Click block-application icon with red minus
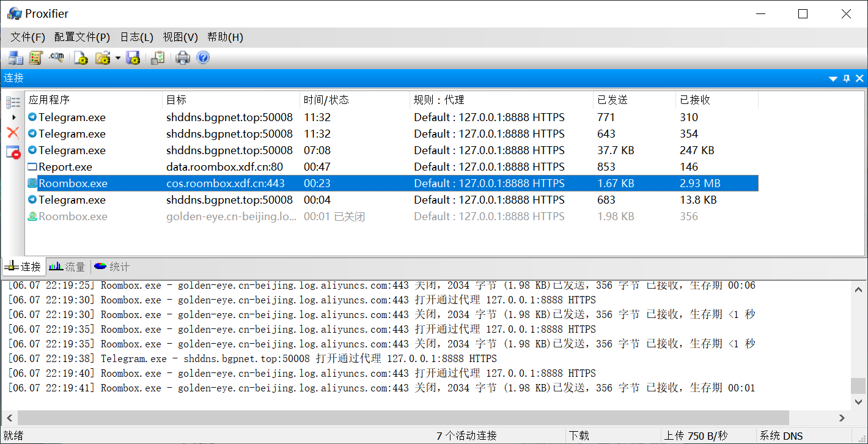This screenshot has height=444, width=868. coord(13,152)
